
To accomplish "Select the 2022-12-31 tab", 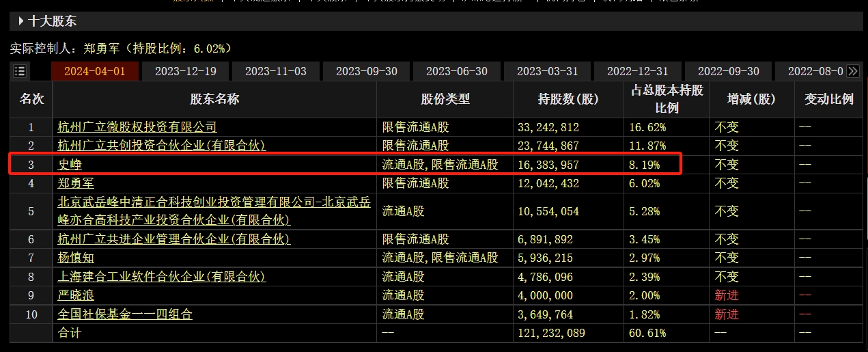I will 638,71.
